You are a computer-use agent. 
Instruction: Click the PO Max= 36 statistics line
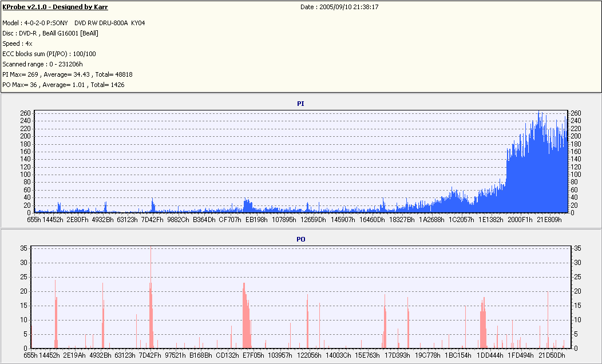(64, 85)
